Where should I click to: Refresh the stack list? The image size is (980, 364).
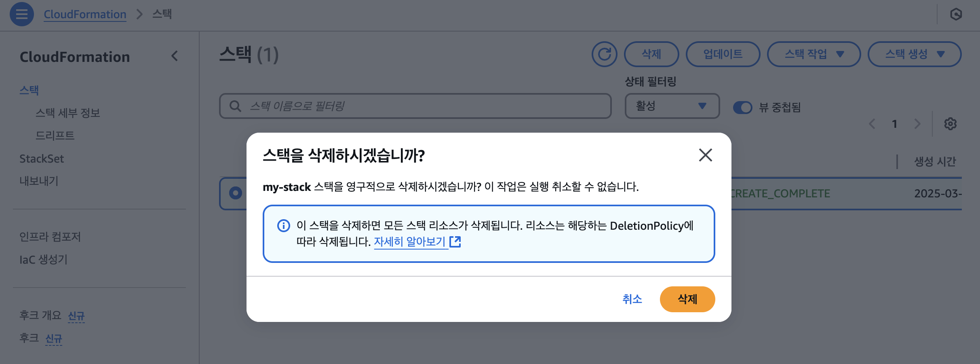point(604,54)
